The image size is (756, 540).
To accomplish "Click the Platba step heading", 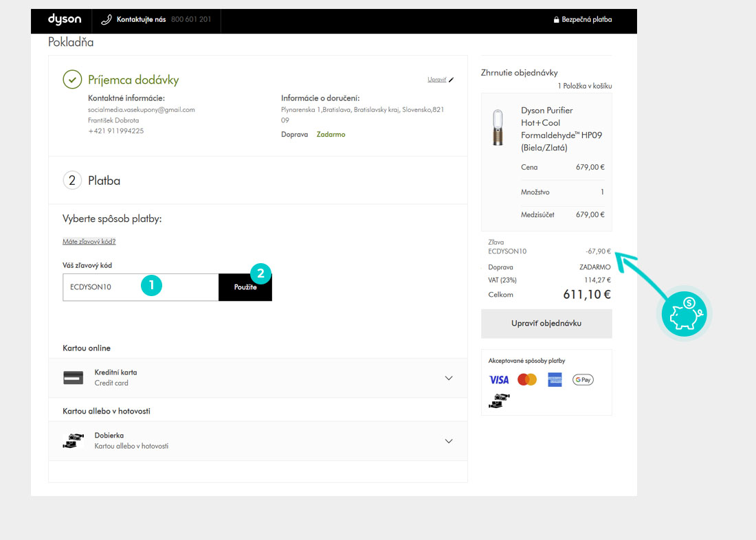I will tap(104, 181).
